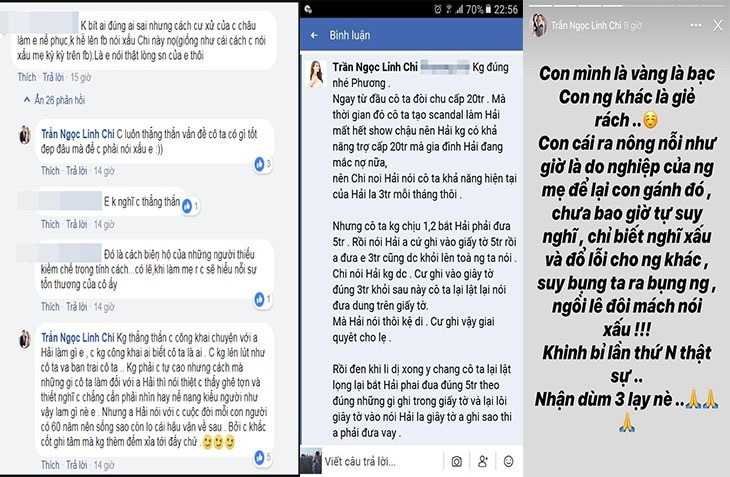730x477 pixels.
Task: Tap the back arrow beside Bình luận
Action: click(x=314, y=35)
